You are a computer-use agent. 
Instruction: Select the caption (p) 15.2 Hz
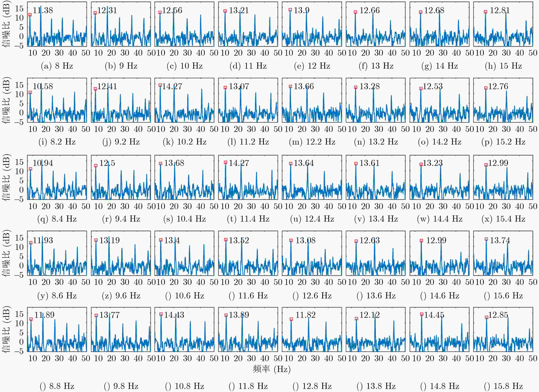point(503,142)
